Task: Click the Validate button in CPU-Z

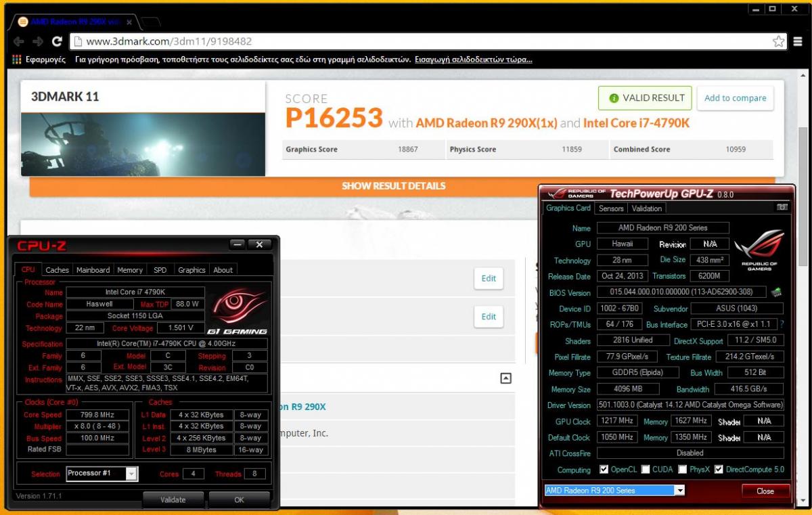Action: click(173, 499)
